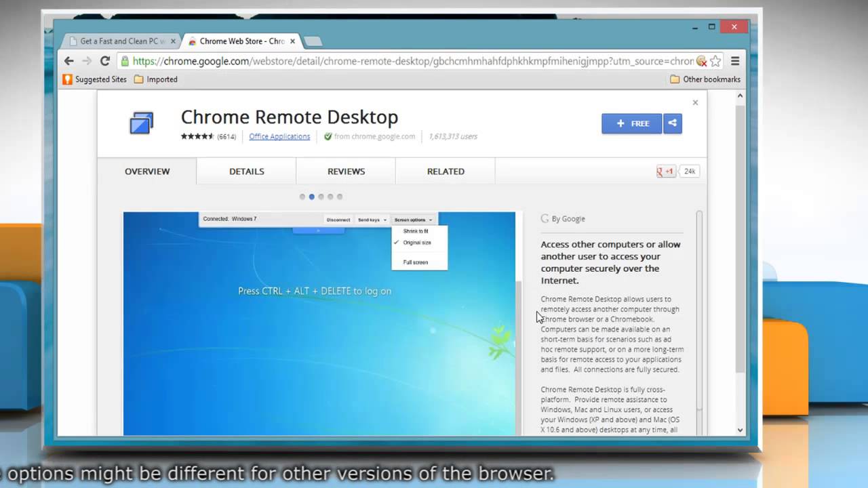This screenshot has width=868, height=488.
Task: Switch to the DETAILS tab
Action: tap(247, 171)
